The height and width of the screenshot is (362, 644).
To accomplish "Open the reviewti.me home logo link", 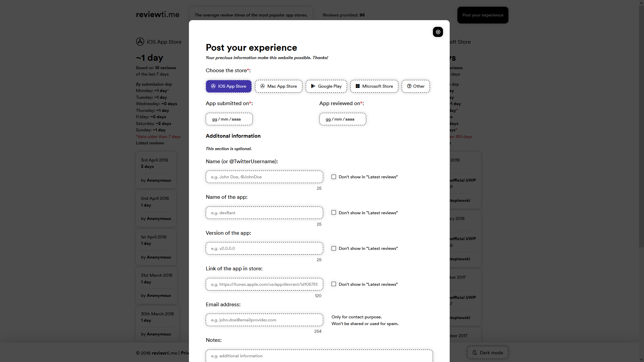I will tap(158, 15).
